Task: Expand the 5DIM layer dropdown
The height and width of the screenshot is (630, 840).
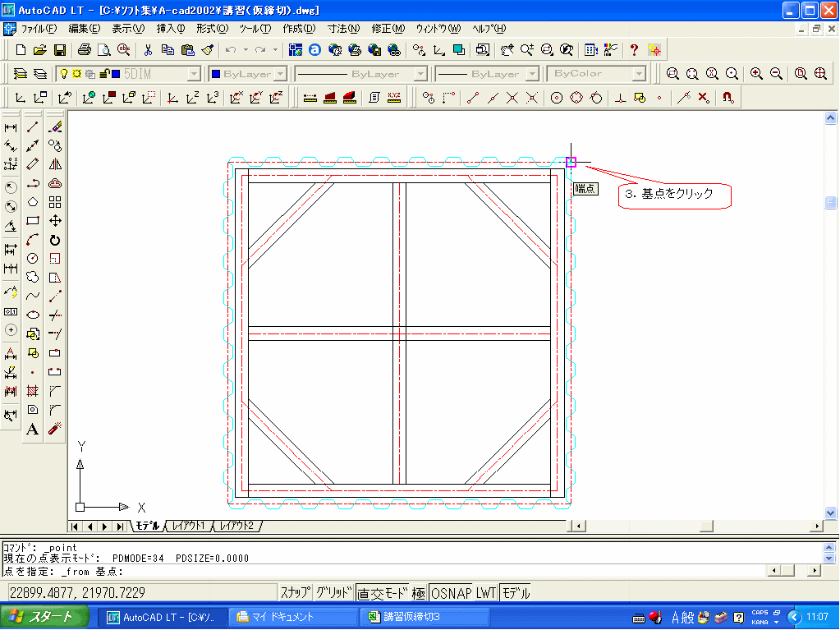Action: point(195,74)
